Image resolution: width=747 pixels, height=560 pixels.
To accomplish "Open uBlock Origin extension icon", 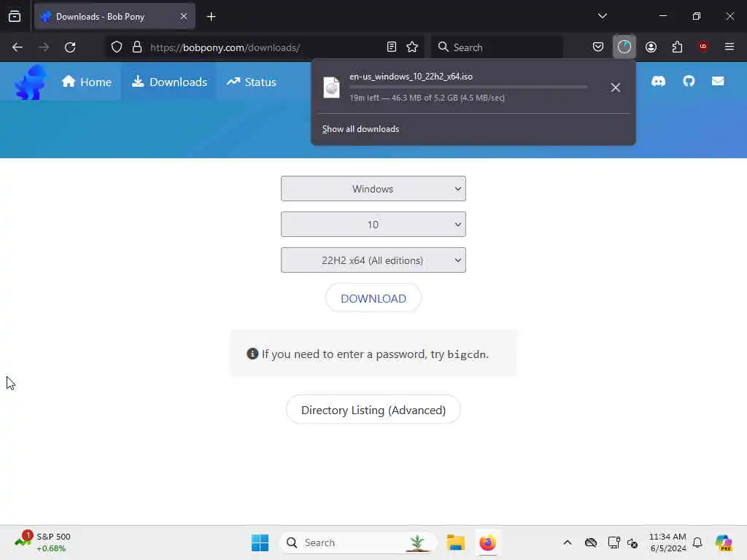I will pyautogui.click(x=703, y=46).
